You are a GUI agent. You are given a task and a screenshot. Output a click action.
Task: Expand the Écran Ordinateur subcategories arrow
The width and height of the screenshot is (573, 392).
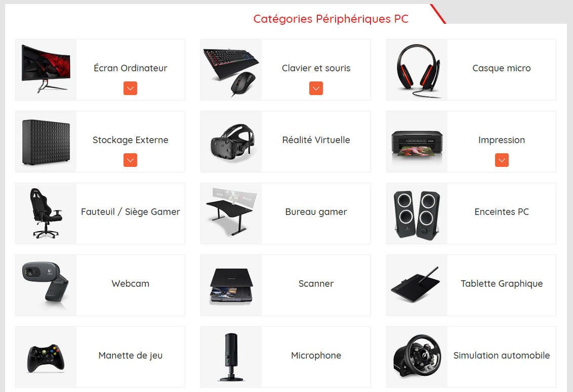click(x=131, y=89)
